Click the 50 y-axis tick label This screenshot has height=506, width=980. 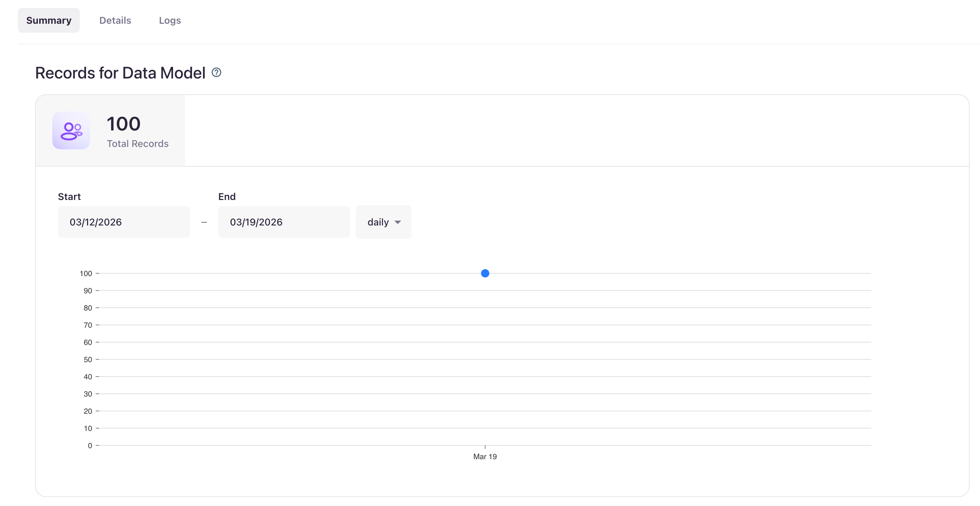point(87,359)
